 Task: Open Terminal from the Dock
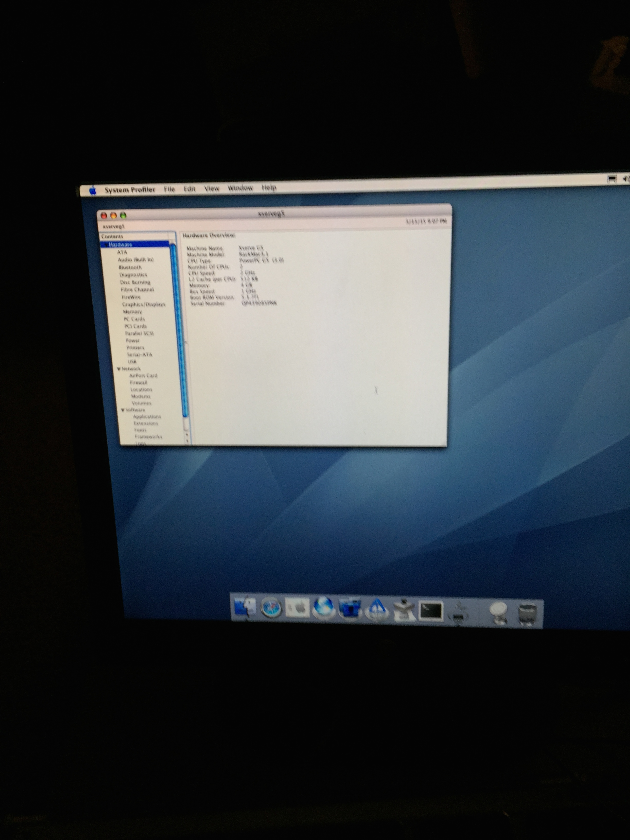point(431,611)
